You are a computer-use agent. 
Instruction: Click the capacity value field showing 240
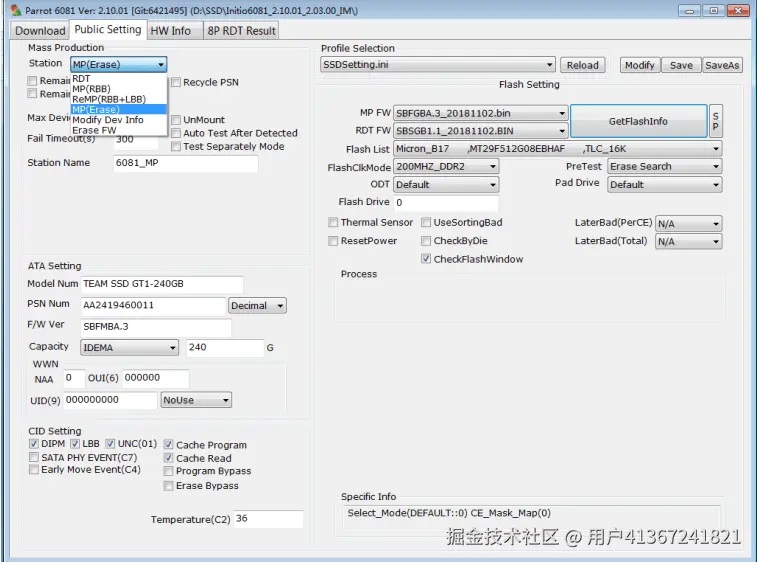(225, 348)
